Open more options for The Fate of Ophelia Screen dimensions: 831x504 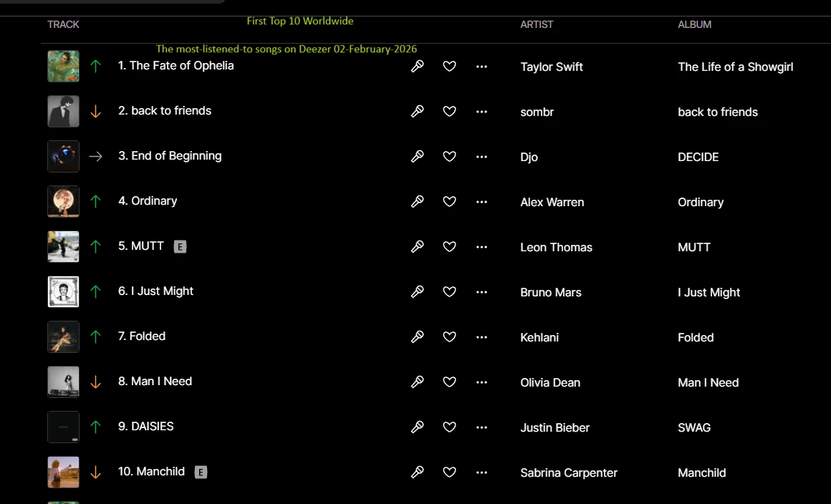pos(481,67)
